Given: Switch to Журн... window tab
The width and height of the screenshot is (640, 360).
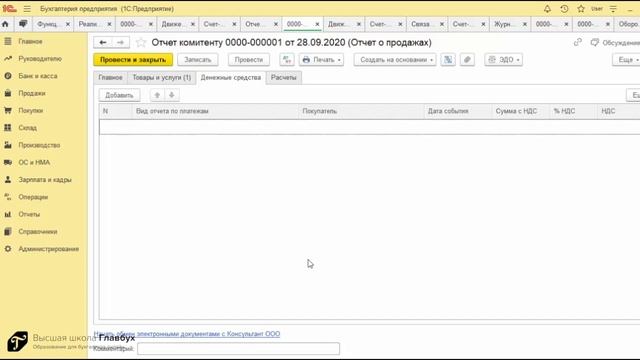Looking at the screenshot, I should coord(503,24).
